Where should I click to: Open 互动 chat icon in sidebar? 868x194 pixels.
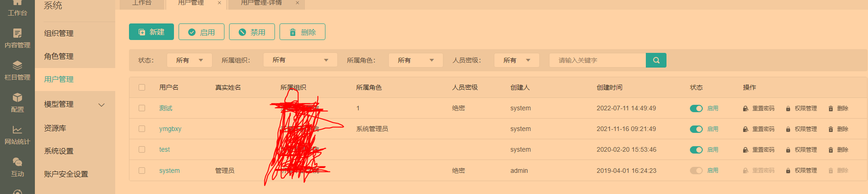[x=17, y=167]
